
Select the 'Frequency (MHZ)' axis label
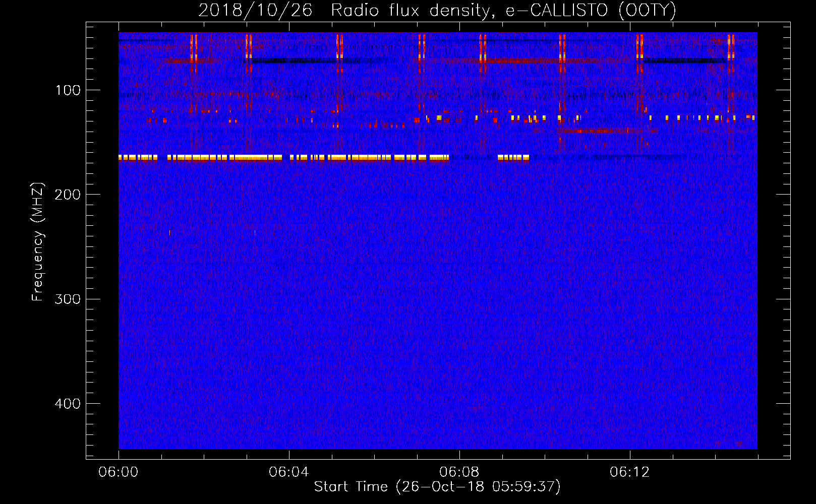tap(38, 242)
